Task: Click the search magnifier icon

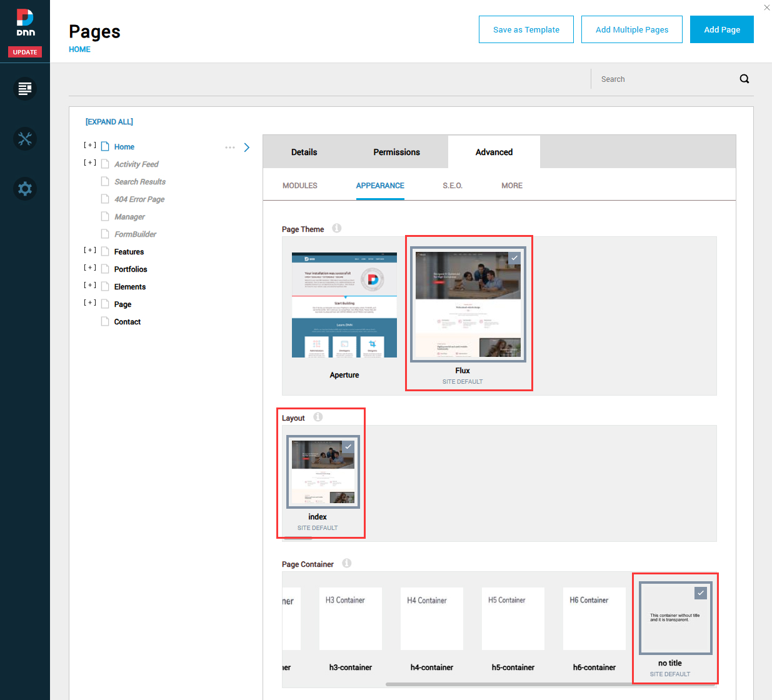Action: (744, 79)
